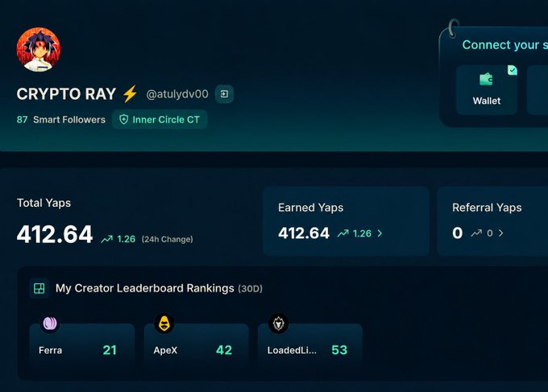Open the LoadedLi... leaderboard ranking card
This screenshot has width=548, height=392.
310,345
